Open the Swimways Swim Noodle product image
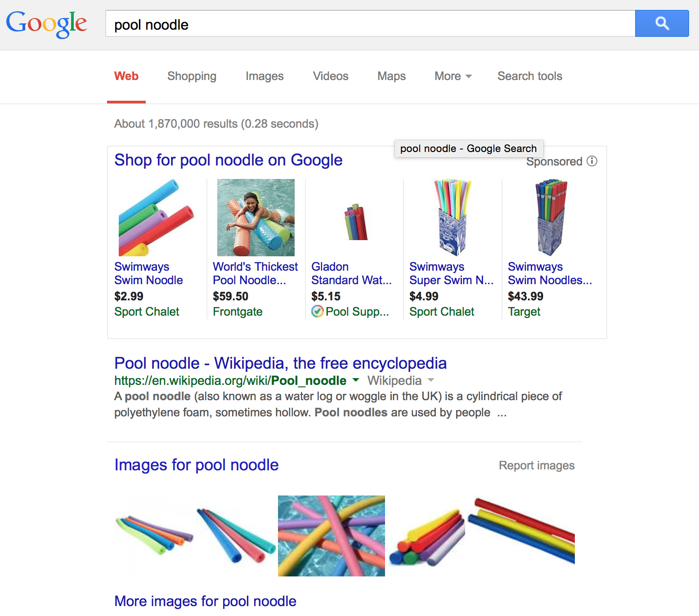This screenshot has height=616, width=699. pos(156,218)
